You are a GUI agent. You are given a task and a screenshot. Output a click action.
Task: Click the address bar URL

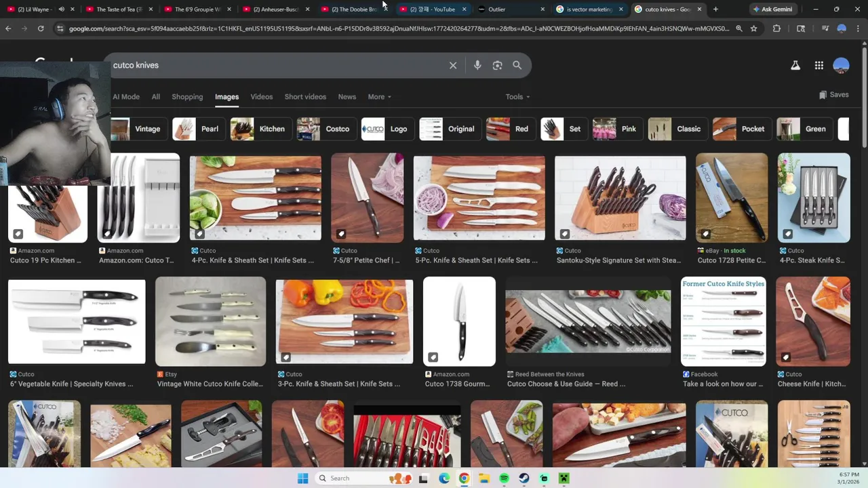(399, 28)
